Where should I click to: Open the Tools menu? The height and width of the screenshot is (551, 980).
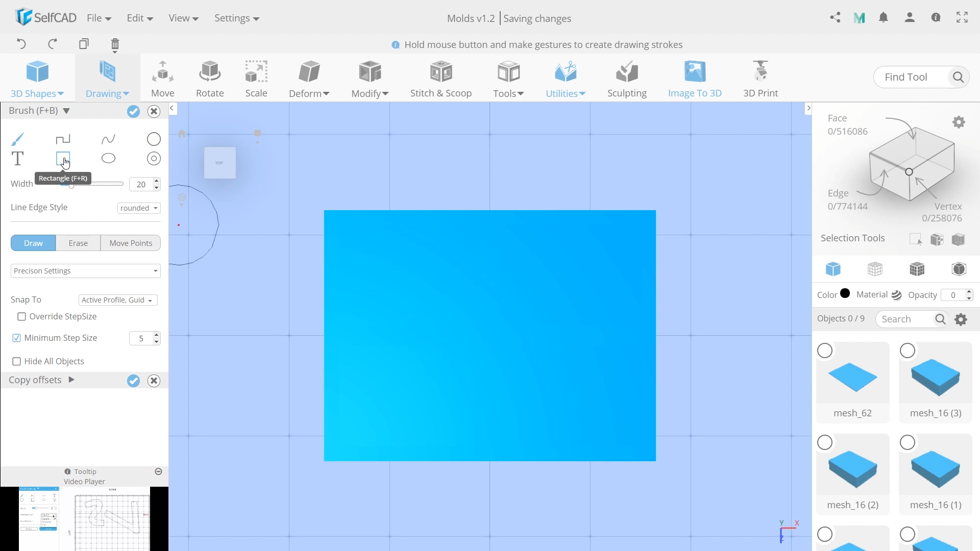[x=508, y=79]
